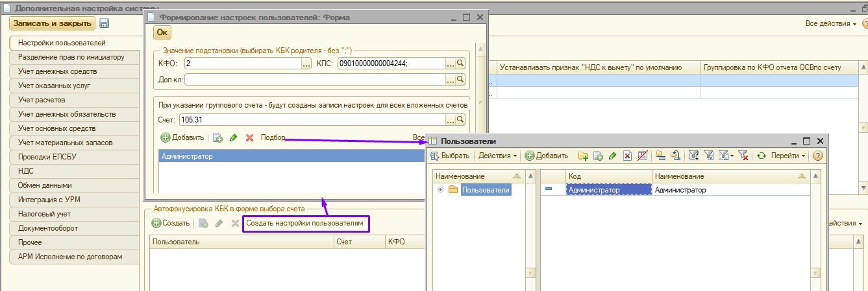Image resolution: width=868 pixels, height=291 pixels.
Task: Click the red X delete icon above Администратор list
Action: (x=249, y=137)
